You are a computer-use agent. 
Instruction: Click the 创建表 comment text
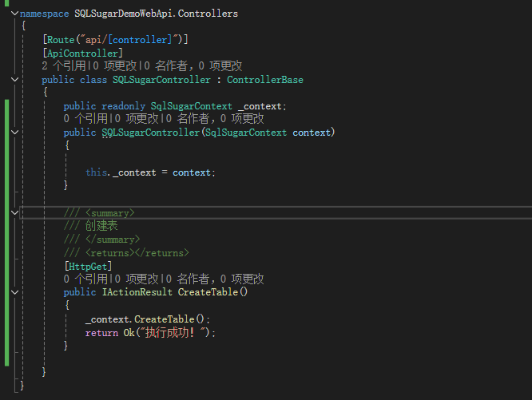point(101,226)
